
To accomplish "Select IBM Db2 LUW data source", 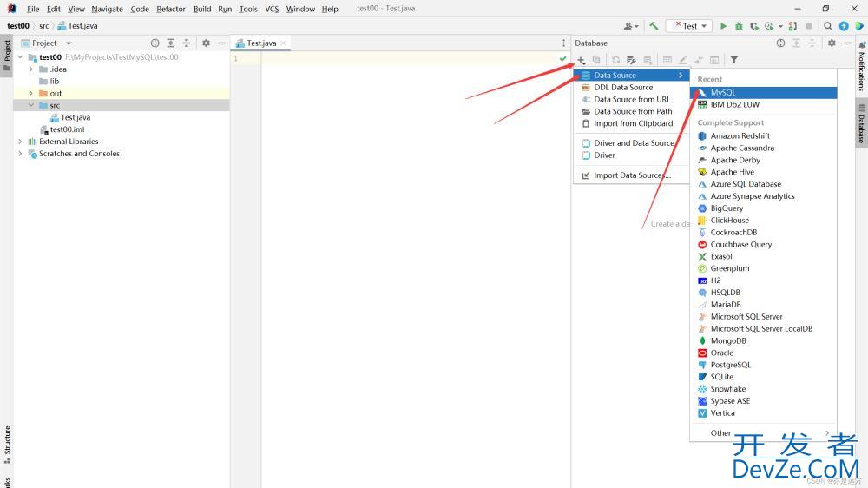I will 763,104.
